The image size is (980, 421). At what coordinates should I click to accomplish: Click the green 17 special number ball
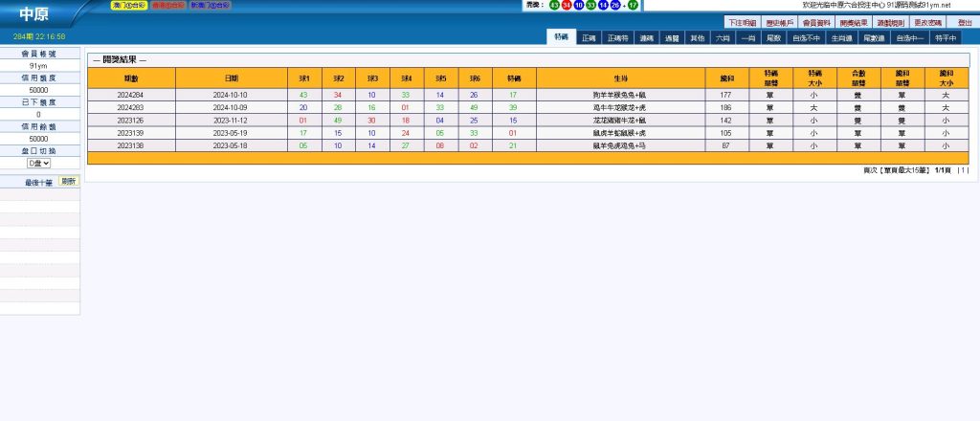[x=634, y=6]
